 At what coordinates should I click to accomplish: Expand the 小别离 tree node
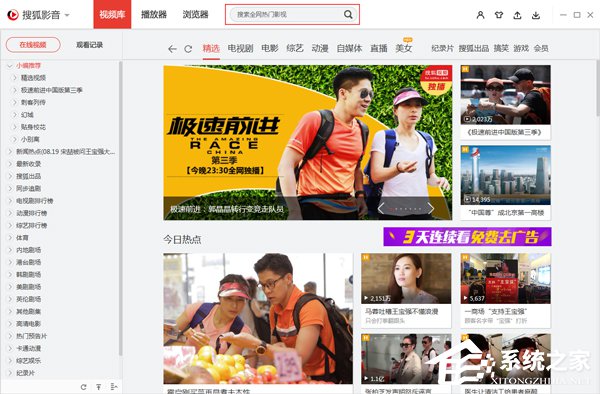click(15, 139)
